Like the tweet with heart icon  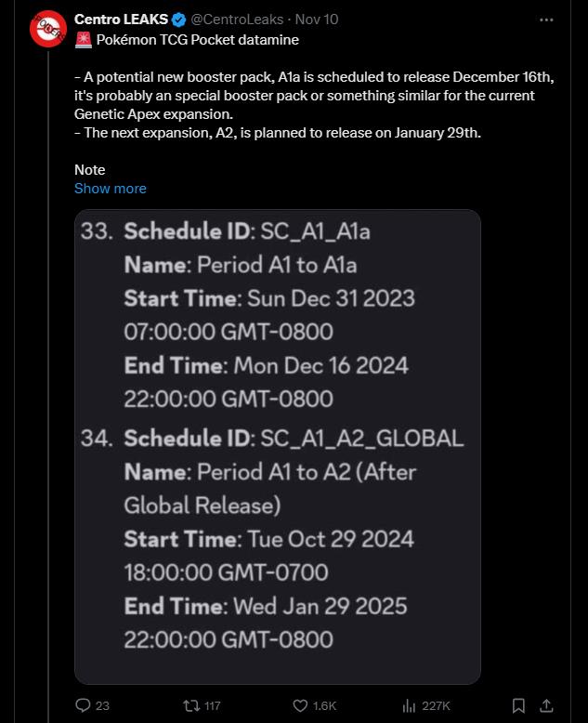300,705
